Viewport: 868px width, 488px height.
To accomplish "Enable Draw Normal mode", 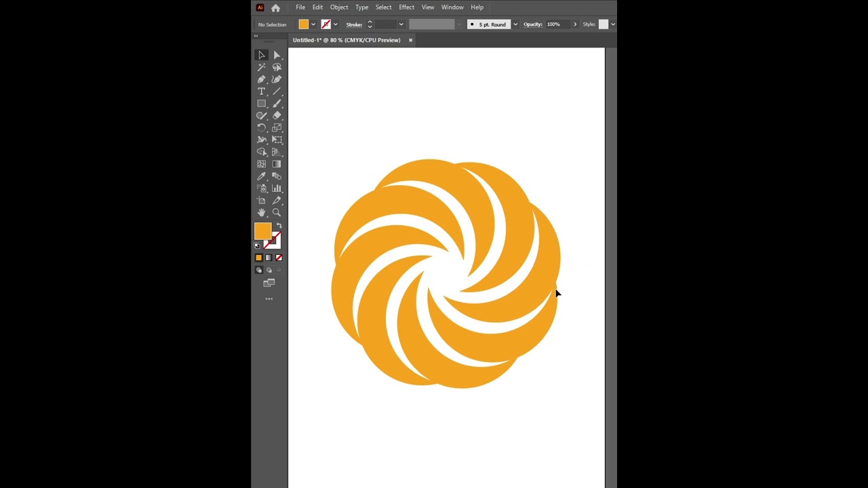I will (x=258, y=270).
